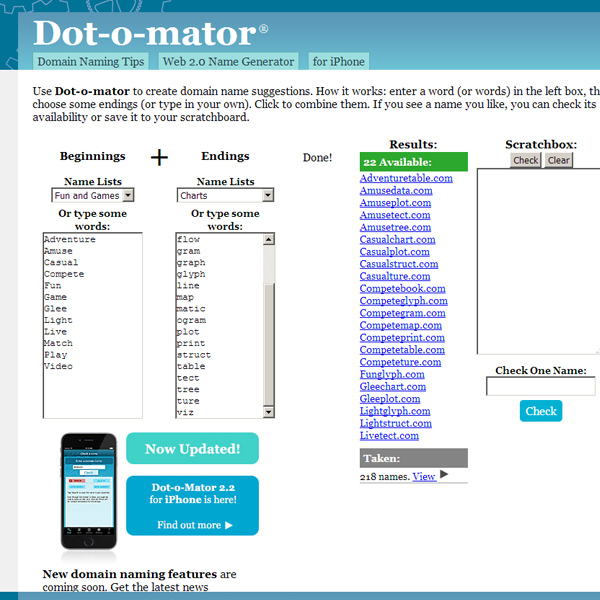Click the Now Updated! banner button
This screenshot has width=600, height=600.
(x=192, y=448)
